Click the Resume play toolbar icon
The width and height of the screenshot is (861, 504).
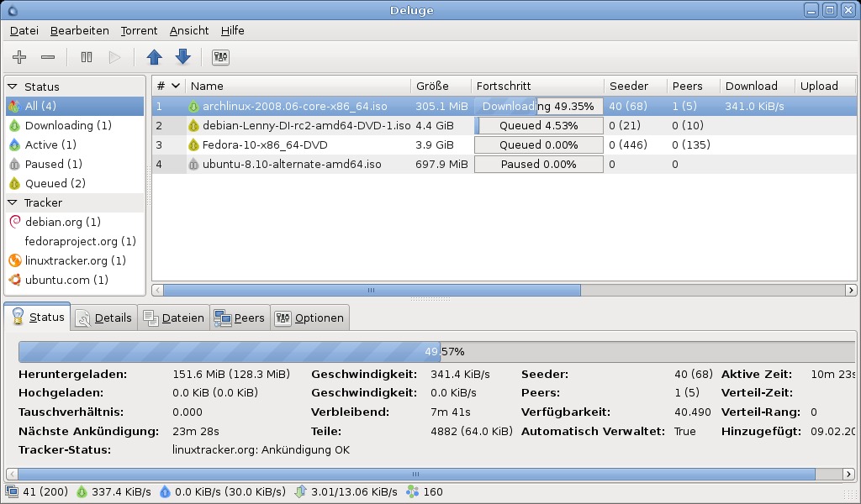(114, 57)
